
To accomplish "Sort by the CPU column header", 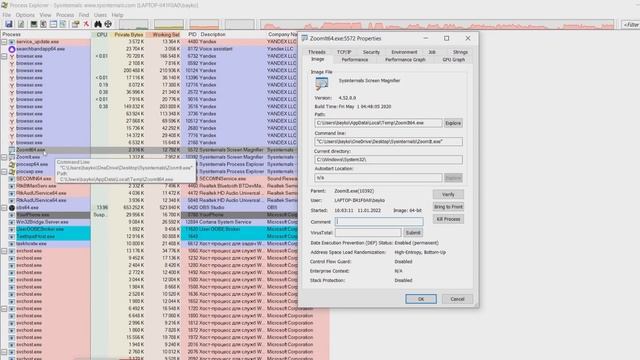I will click(x=101, y=35).
